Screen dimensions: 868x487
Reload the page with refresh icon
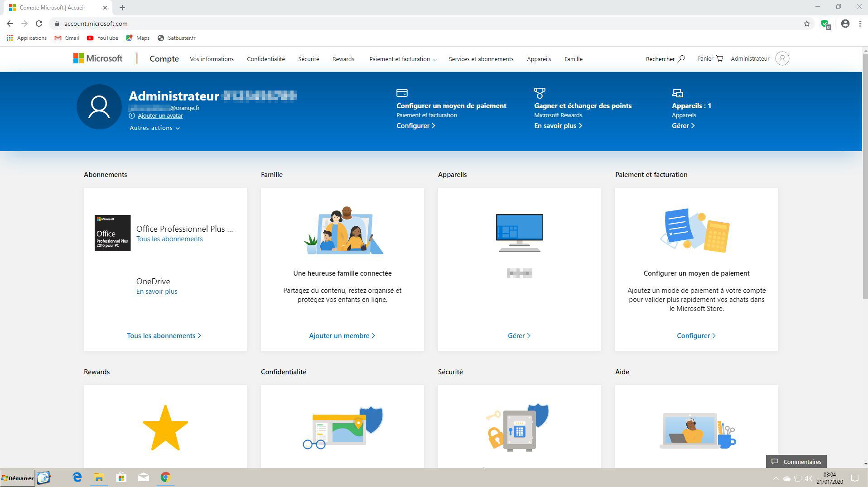pos(39,24)
